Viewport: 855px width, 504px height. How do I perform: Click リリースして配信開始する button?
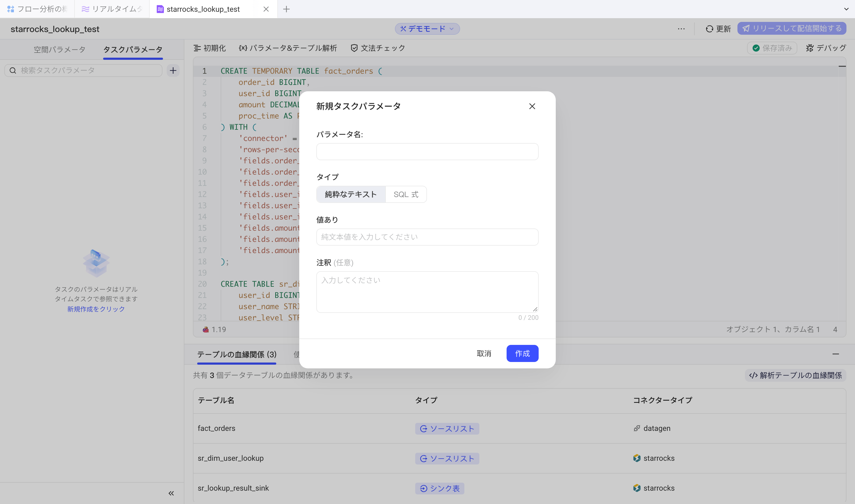791,29
